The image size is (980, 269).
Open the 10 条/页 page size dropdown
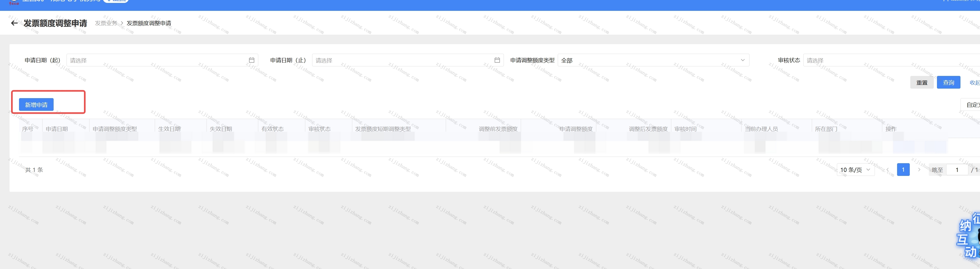tap(855, 170)
